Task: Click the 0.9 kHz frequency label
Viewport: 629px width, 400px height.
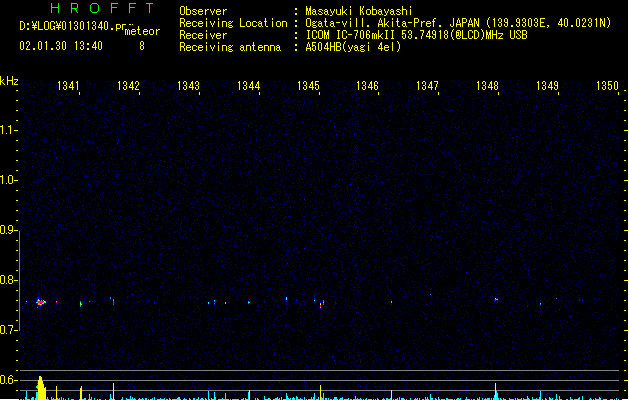Action: pyautogui.click(x=8, y=230)
